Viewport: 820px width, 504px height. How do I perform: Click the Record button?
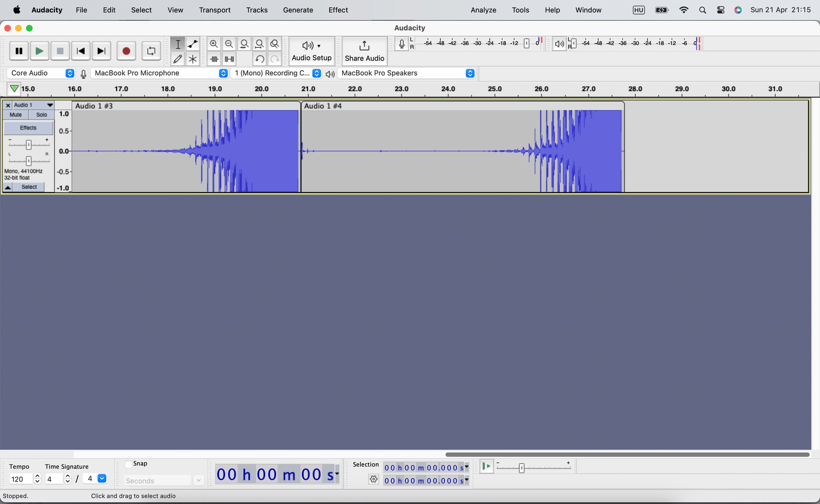(126, 51)
